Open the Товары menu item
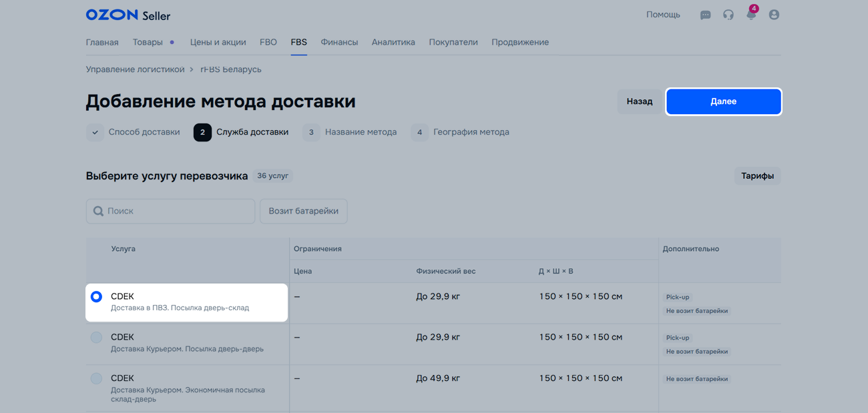This screenshot has height=413, width=868. point(148,42)
